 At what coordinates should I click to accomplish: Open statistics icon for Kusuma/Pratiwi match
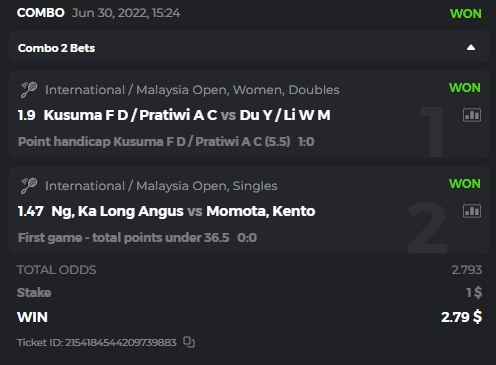coord(472,115)
